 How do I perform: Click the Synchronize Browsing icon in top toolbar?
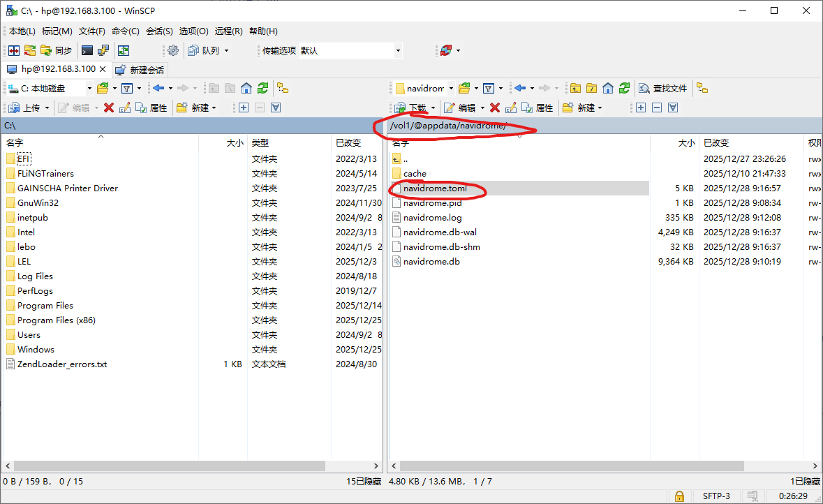30,50
